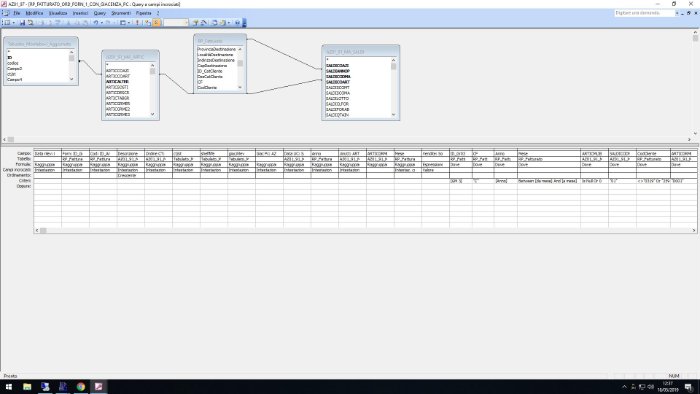Click the design grid horizontal scrollbar right arrow
The image size is (700, 394).
(694, 230)
